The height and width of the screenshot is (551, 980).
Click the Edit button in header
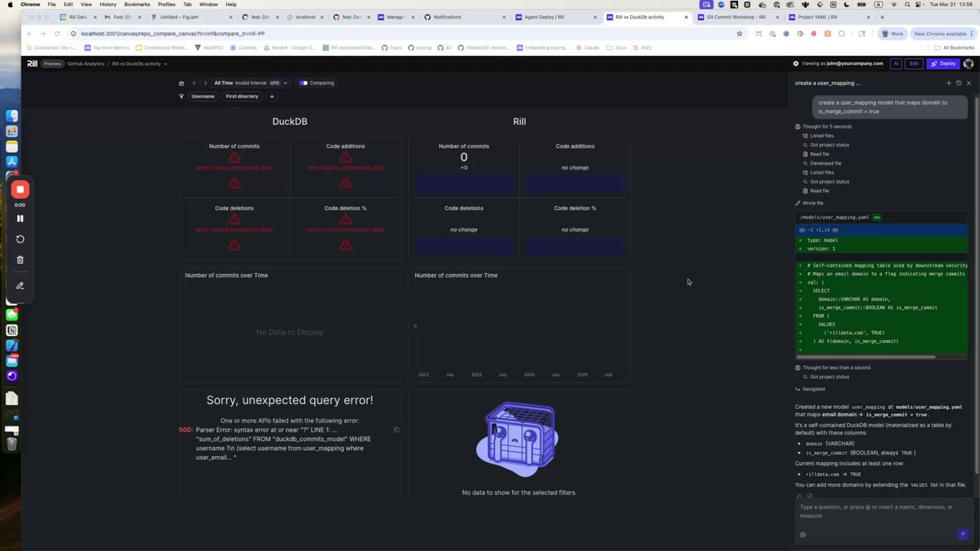coord(913,64)
